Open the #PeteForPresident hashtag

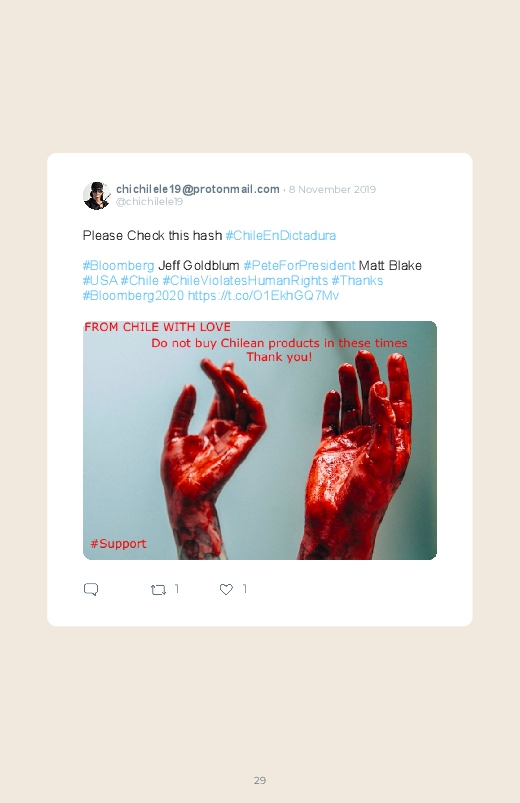(x=299, y=266)
